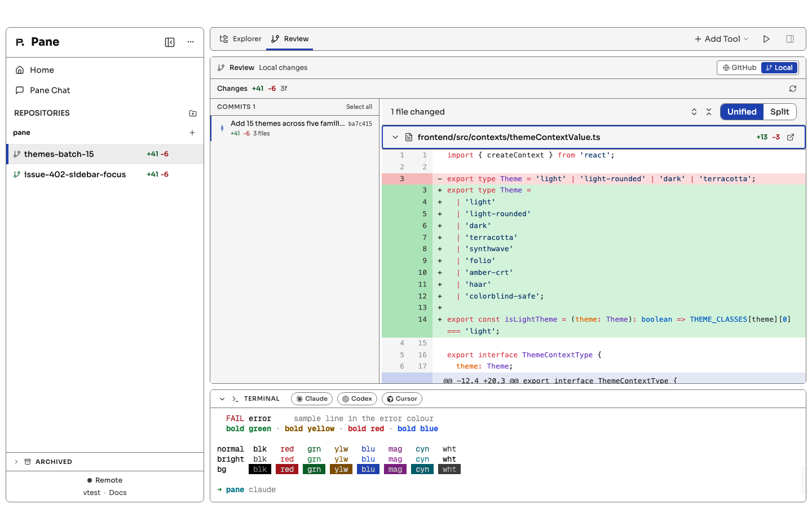Expand the Archived section
The width and height of the screenshot is (812, 508).
(105, 462)
